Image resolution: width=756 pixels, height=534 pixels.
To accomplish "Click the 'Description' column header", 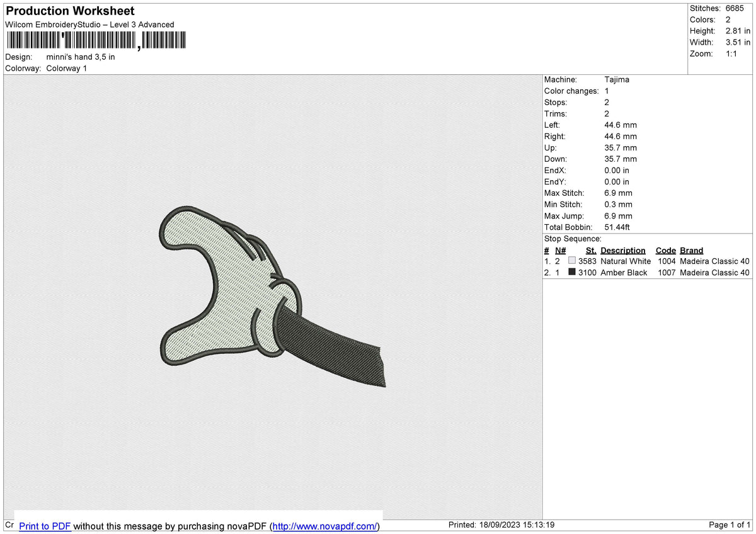I will pyautogui.click(x=623, y=250).
